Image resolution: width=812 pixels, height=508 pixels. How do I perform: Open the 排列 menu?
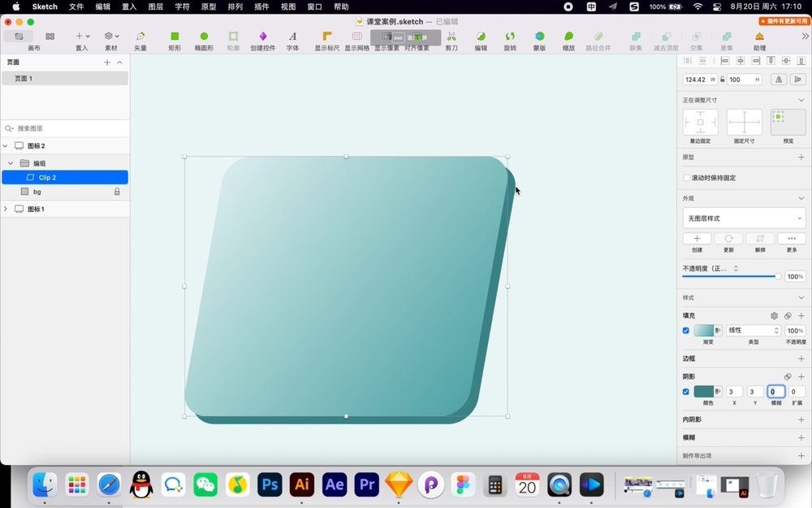point(235,7)
